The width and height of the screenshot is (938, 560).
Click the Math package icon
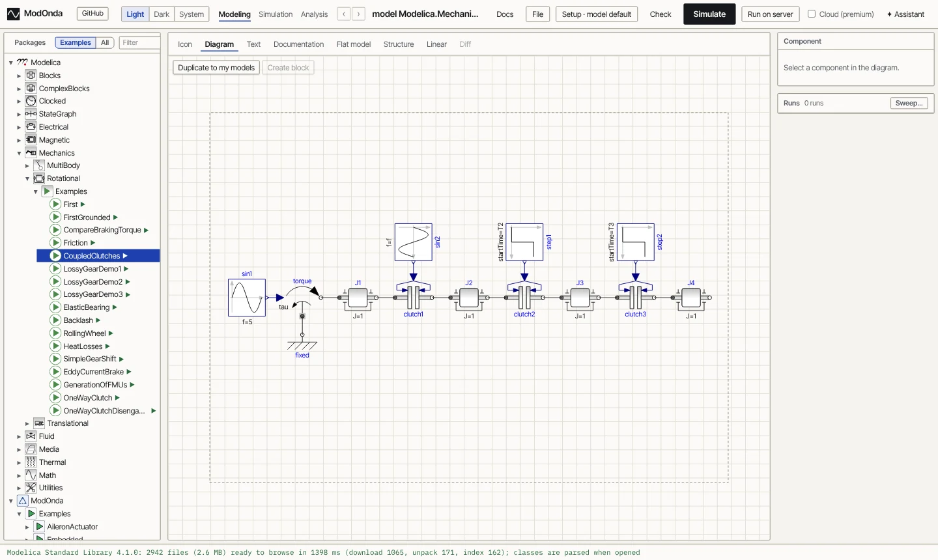pyautogui.click(x=31, y=475)
